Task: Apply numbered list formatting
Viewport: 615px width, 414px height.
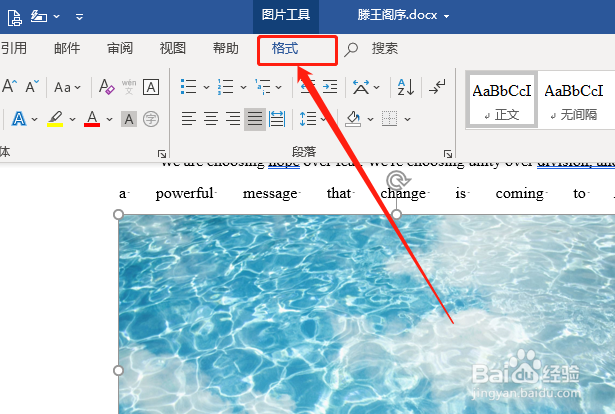Action: [226, 87]
